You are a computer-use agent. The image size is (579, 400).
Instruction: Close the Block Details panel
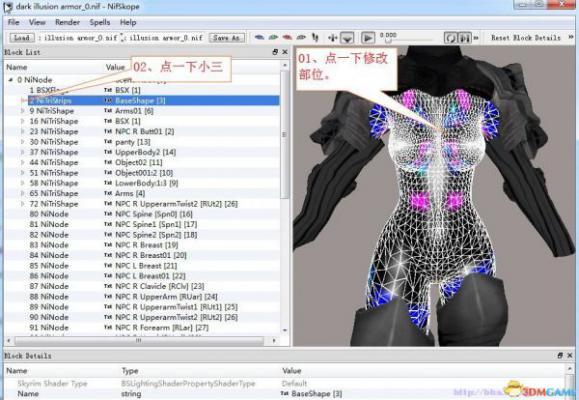[x=570, y=355]
